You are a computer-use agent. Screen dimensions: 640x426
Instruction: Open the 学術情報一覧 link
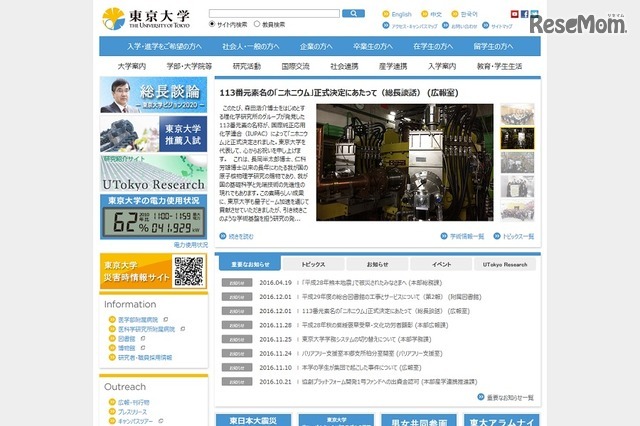467,236
